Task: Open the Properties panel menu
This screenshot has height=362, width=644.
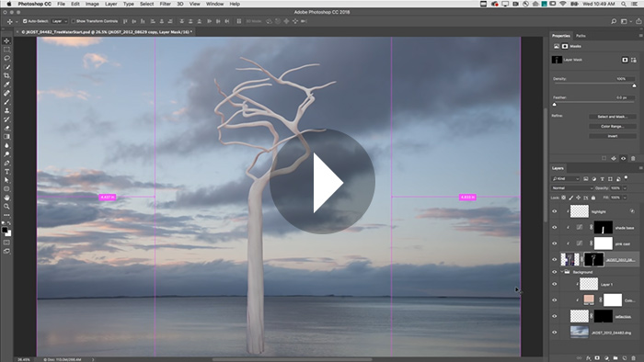Action: click(640, 36)
